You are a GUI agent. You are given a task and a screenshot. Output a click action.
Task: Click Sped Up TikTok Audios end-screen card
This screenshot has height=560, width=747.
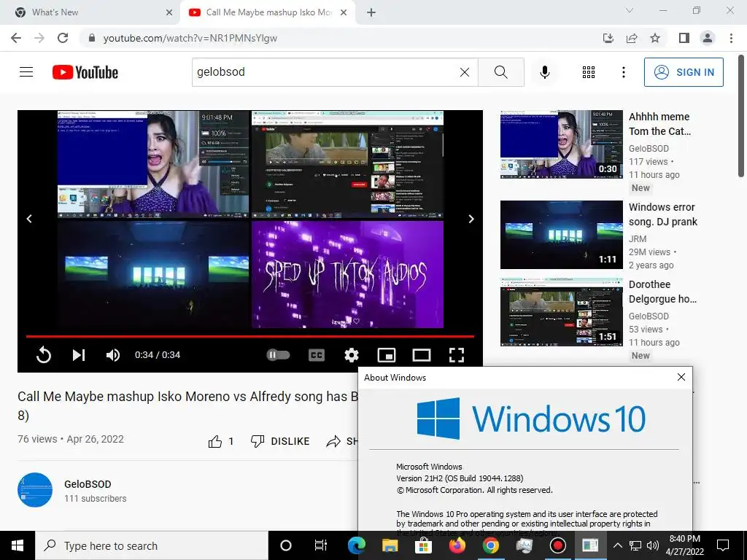[347, 274]
